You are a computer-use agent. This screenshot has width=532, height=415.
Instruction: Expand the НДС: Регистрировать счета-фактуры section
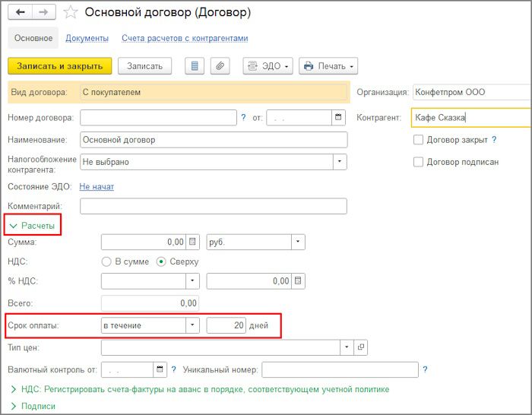[200, 389]
